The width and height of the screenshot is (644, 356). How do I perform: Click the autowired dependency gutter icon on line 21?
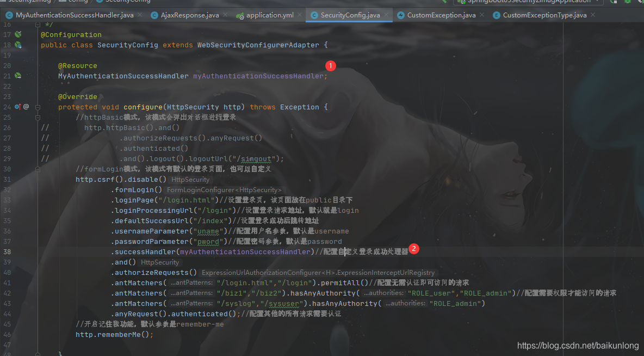(x=18, y=76)
